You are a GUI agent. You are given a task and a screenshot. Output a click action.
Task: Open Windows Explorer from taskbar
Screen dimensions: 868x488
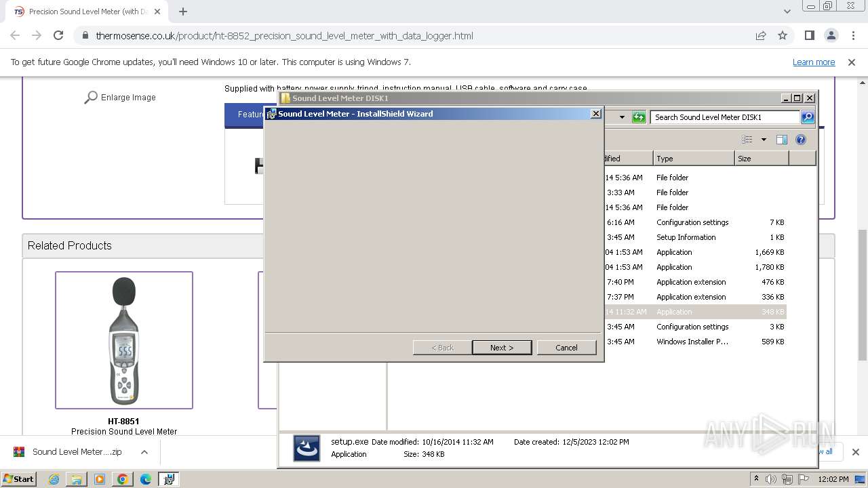[77, 479]
